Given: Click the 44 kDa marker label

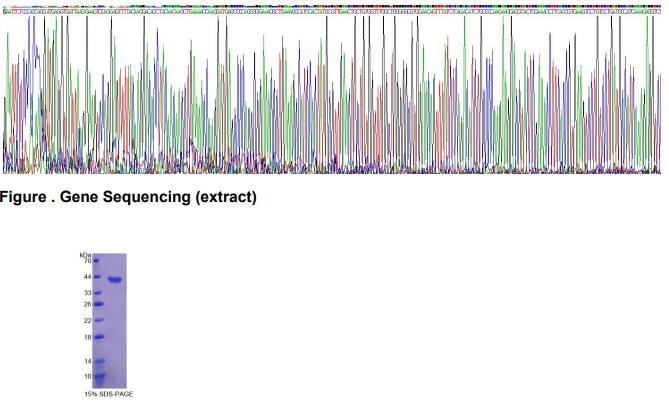Looking at the screenshot, I should tap(87, 277).
